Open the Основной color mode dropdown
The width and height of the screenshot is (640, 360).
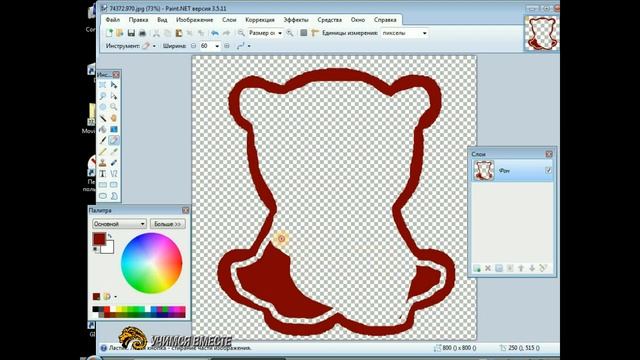[x=119, y=224]
